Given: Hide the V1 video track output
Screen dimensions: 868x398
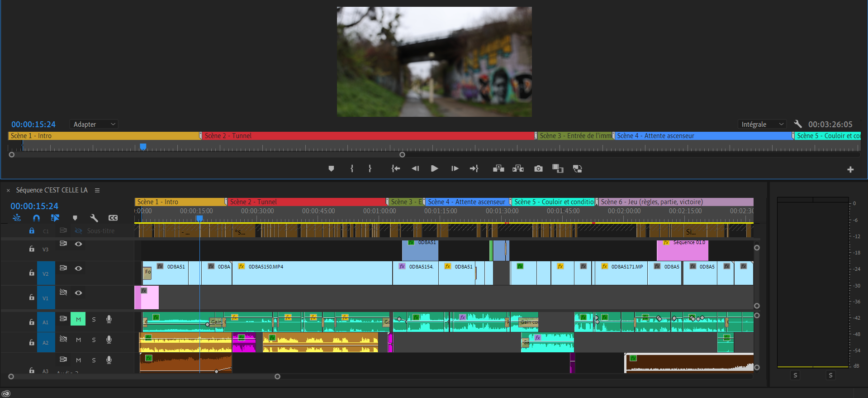Looking at the screenshot, I should (x=78, y=293).
